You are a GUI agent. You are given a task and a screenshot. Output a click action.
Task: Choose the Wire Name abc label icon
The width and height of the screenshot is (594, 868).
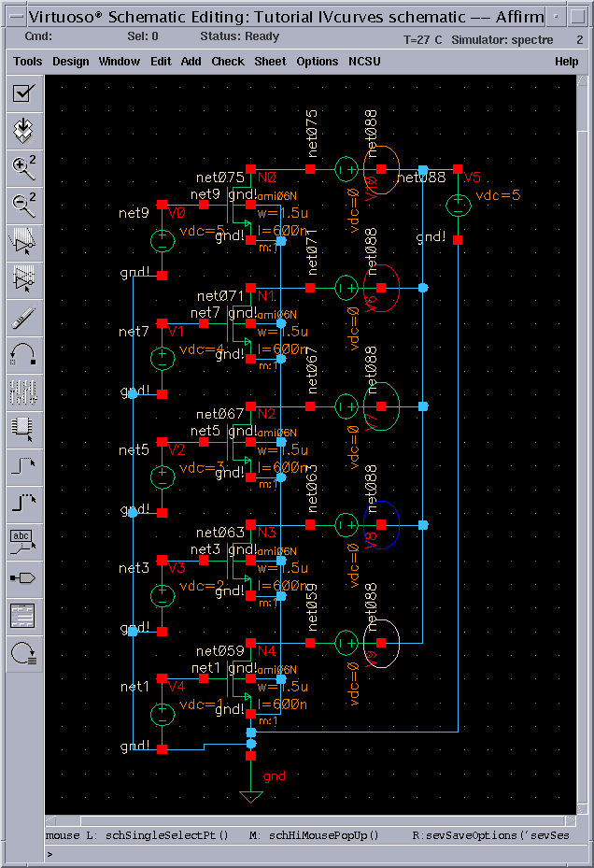point(23,542)
